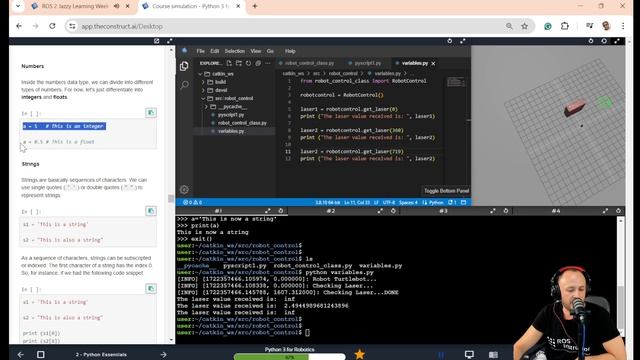
Task: Open the Go menu
Action: click(270, 51)
